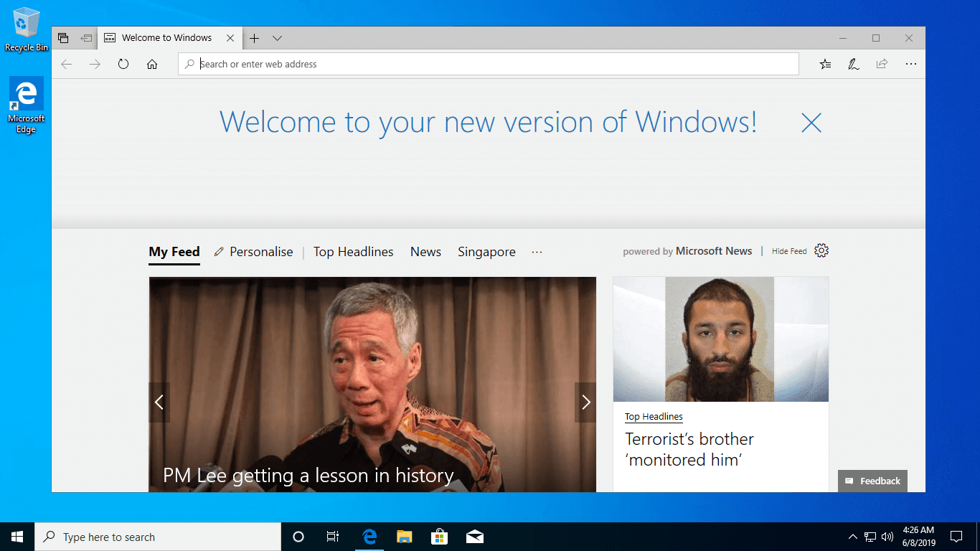Open Personalise feed option
This screenshot has height=551, width=980.
coord(254,252)
